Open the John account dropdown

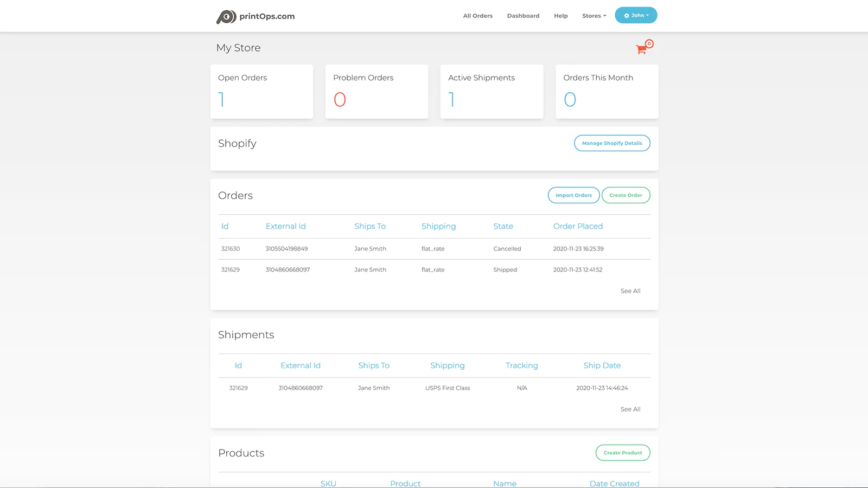coord(636,15)
